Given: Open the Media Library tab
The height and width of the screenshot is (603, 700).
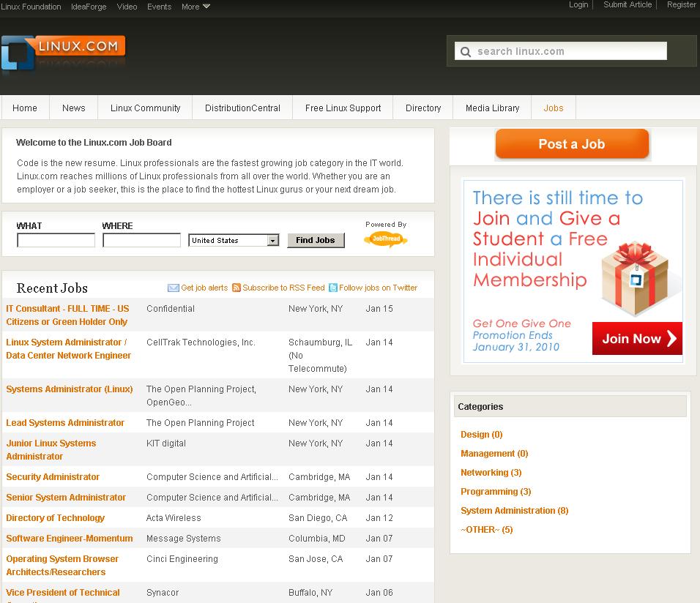Looking at the screenshot, I should tap(492, 108).
